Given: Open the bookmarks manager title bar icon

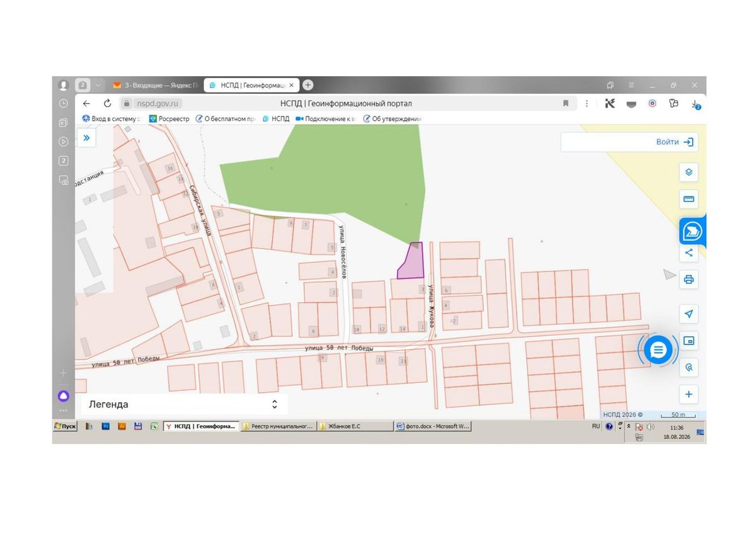Looking at the screenshot, I should pyautogui.click(x=610, y=85).
